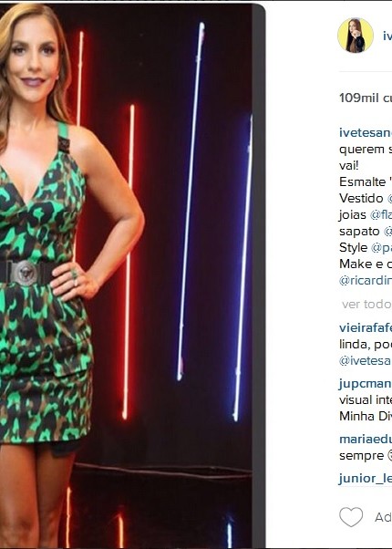View the 109mil likes count
392x549 pixels.
click(366, 98)
